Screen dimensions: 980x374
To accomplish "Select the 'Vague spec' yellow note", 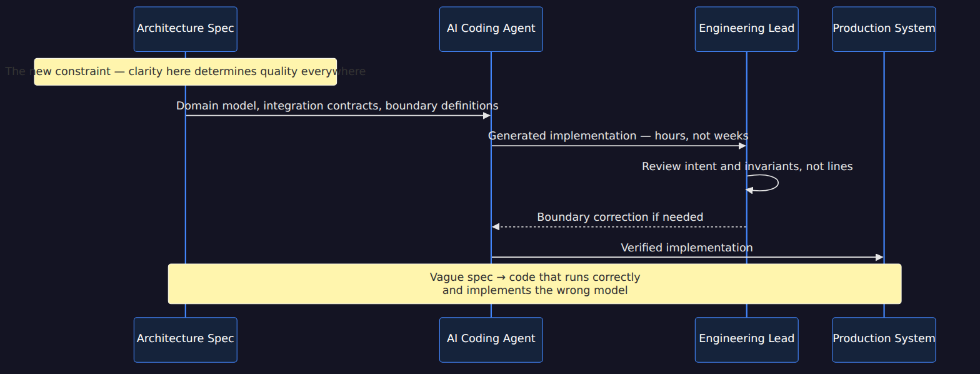I will [x=534, y=283].
